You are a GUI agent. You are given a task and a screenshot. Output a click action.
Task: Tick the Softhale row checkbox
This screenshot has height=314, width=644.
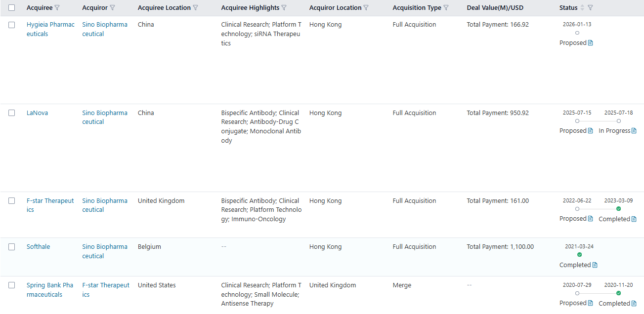pos(12,247)
